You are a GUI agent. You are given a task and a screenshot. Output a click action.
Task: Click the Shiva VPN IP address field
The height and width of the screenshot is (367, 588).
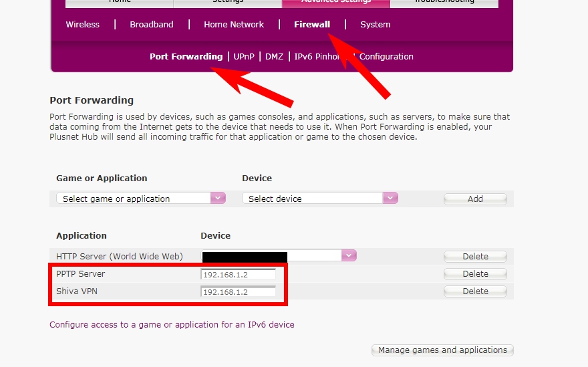point(238,292)
